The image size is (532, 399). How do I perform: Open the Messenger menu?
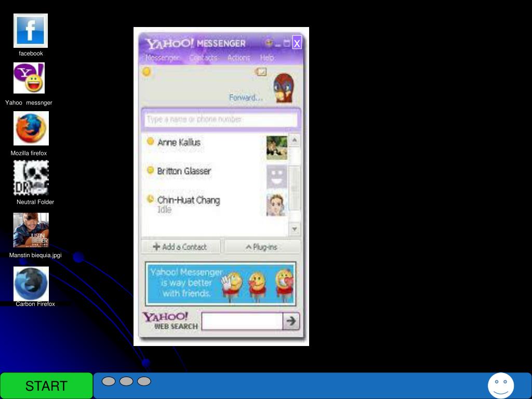point(162,58)
